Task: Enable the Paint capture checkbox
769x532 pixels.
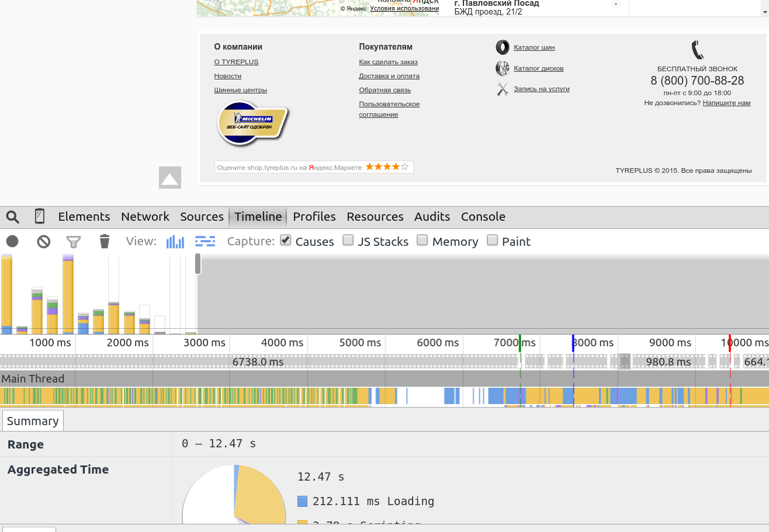Action: (493, 240)
